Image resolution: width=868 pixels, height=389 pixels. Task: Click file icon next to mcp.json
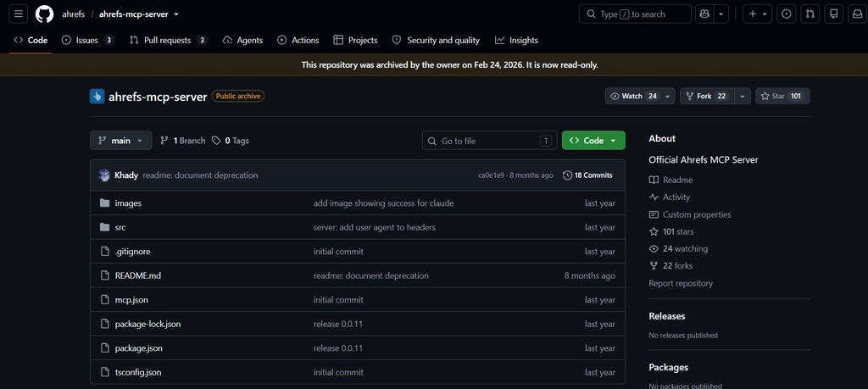[x=104, y=300]
